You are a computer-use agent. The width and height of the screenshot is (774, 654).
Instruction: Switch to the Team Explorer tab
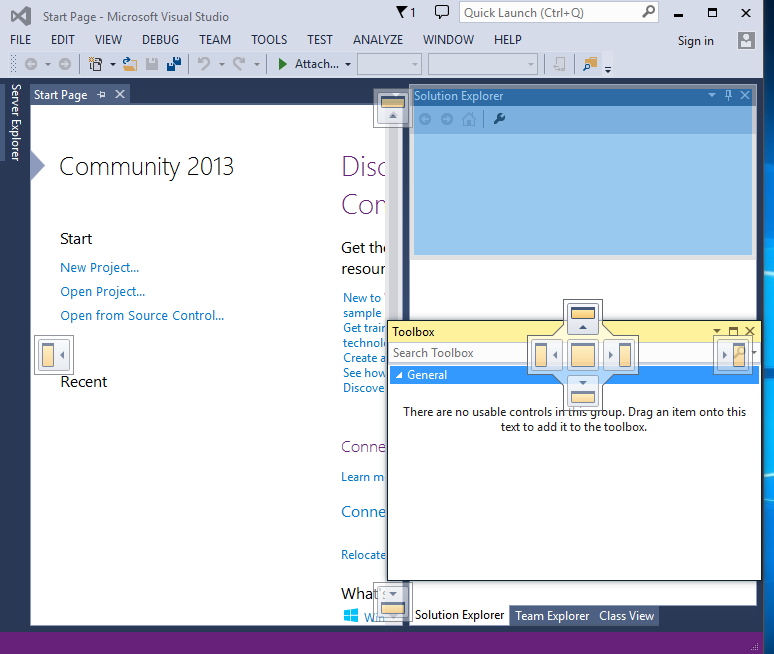click(552, 616)
